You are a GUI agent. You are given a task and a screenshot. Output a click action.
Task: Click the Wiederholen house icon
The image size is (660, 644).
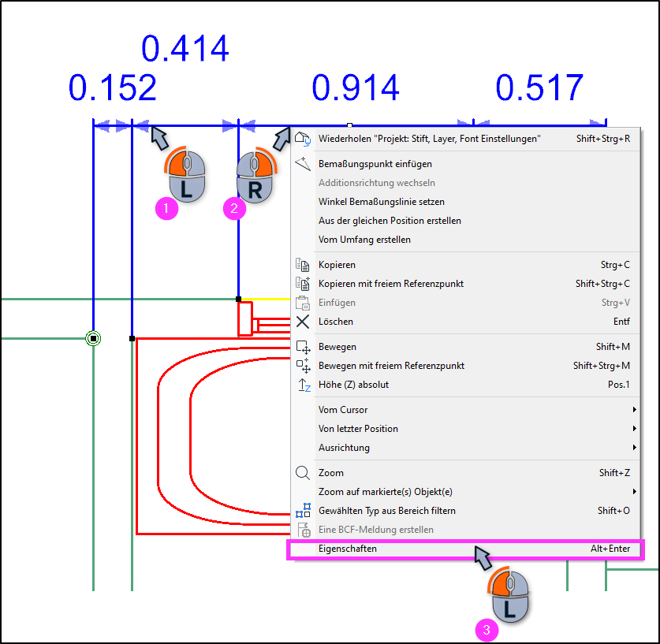click(303, 139)
